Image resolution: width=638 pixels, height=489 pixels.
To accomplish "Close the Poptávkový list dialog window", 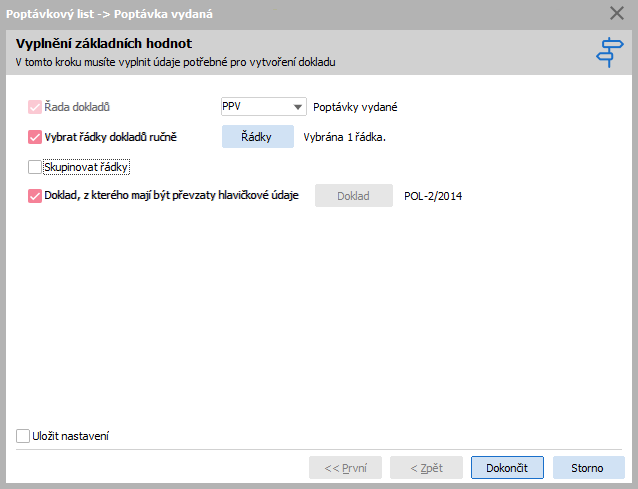I will pos(617,13).
